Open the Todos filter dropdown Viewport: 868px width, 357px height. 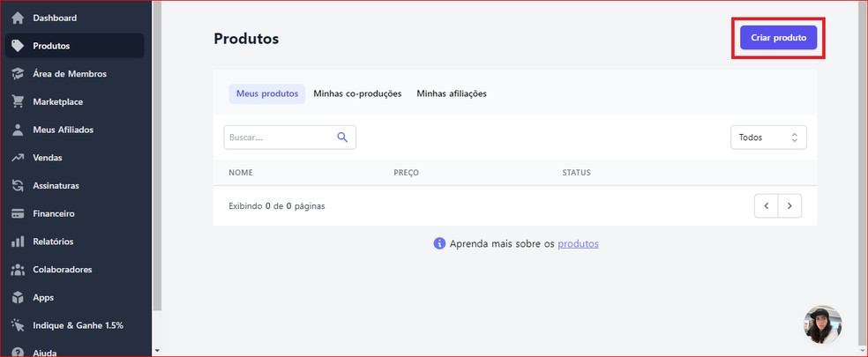(x=768, y=138)
